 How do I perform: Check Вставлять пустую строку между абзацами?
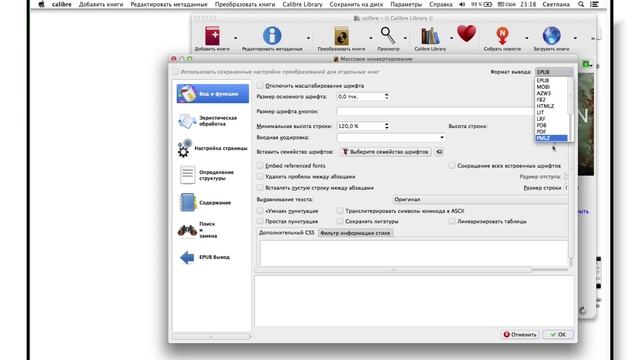[260, 188]
